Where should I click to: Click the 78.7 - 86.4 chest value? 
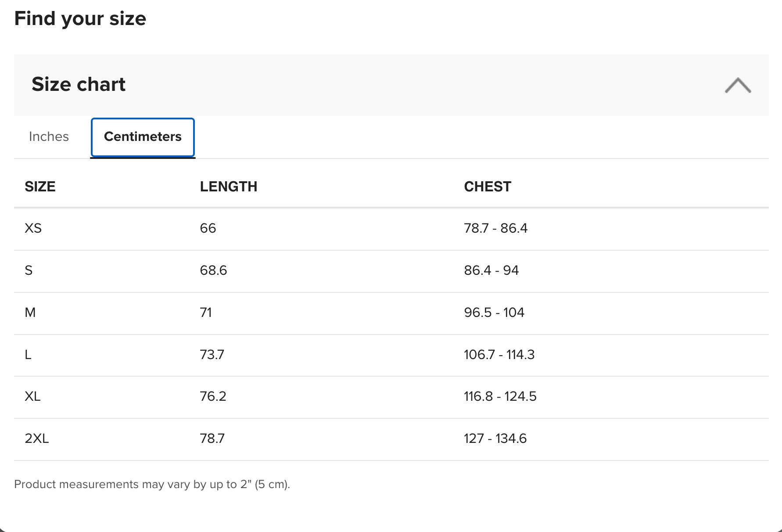click(x=496, y=228)
